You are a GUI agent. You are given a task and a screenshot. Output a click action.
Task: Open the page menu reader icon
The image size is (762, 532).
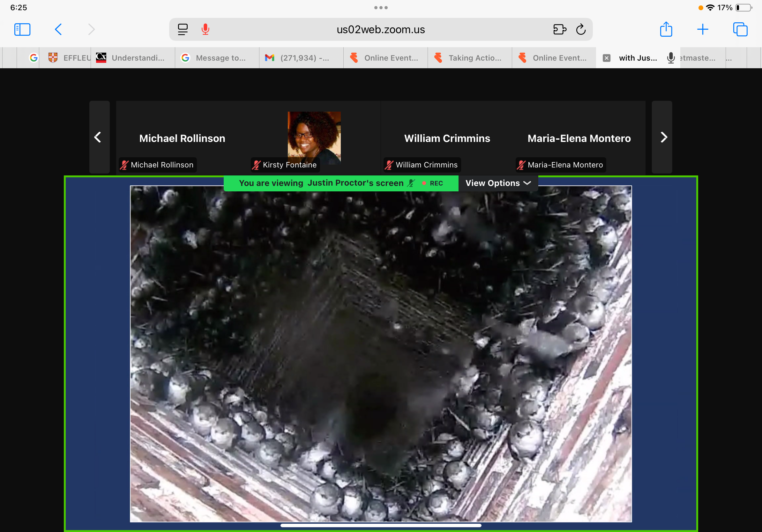click(x=183, y=30)
